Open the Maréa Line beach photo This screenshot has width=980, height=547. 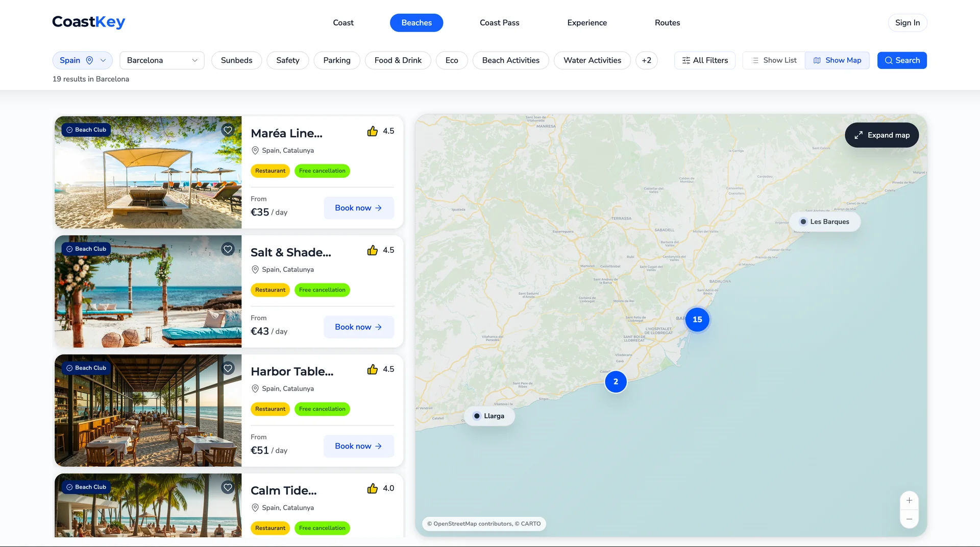(x=148, y=172)
